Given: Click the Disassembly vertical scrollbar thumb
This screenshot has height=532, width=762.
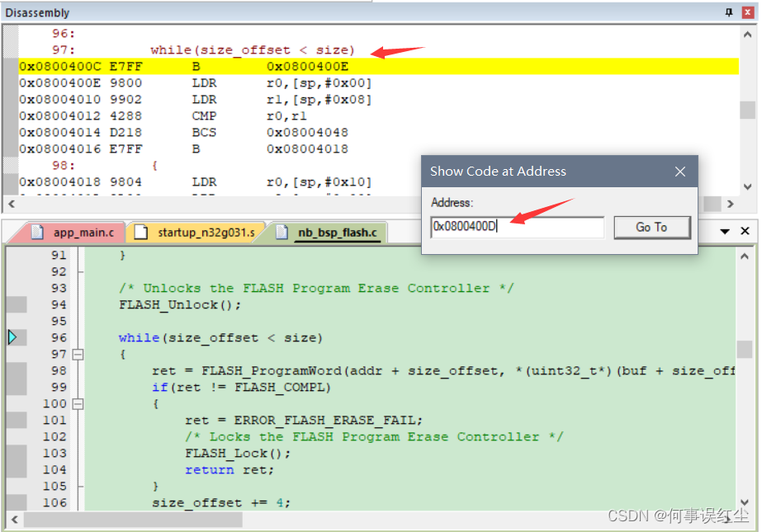Looking at the screenshot, I should click(747, 110).
